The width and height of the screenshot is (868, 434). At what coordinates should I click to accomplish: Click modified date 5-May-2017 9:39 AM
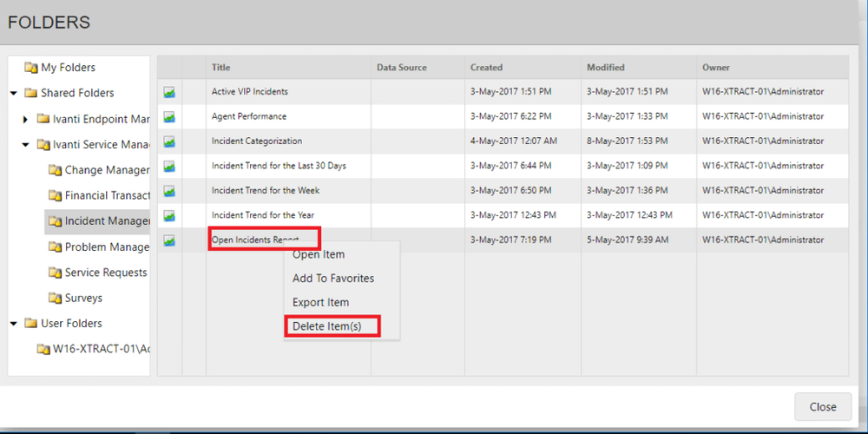click(628, 240)
